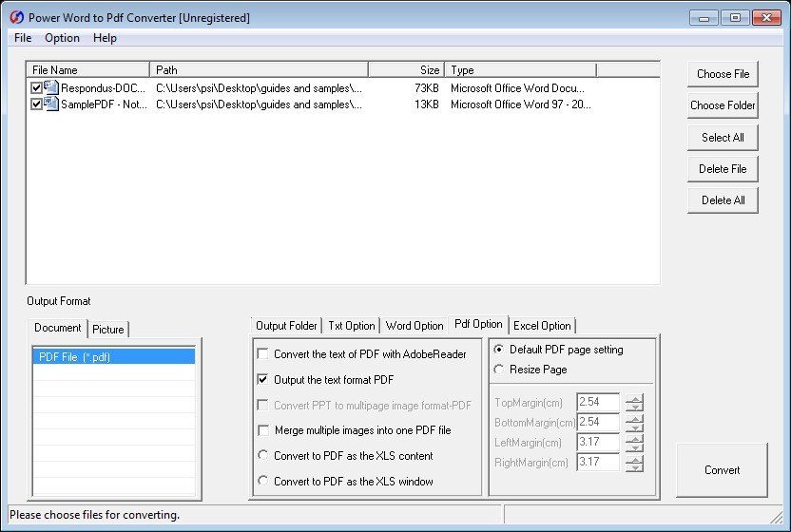Click the LeftMargin value field
The height and width of the screenshot is (532, 791).
coord(598,442)
